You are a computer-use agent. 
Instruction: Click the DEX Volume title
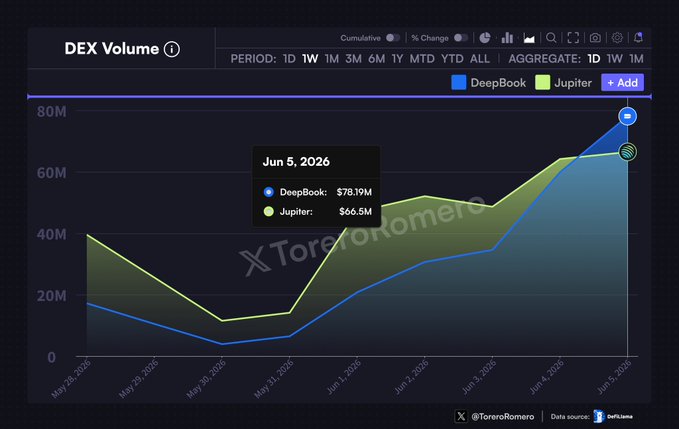click(x=112, y=48)
